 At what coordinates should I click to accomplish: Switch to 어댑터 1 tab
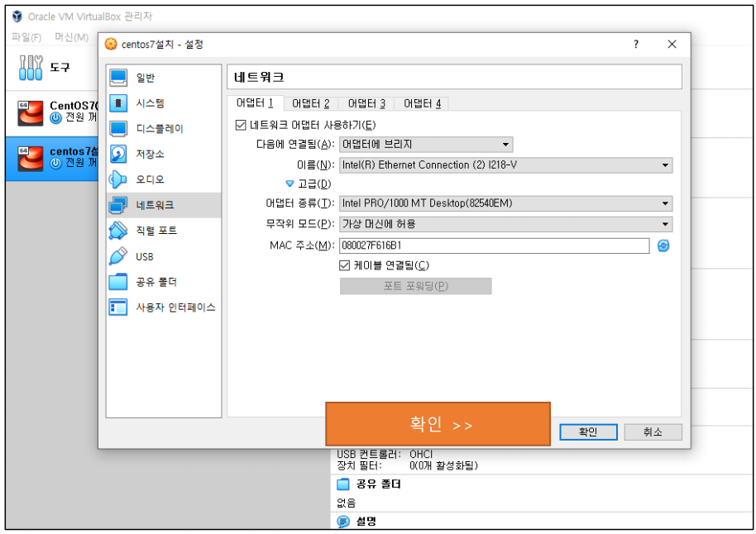(255, 103)
